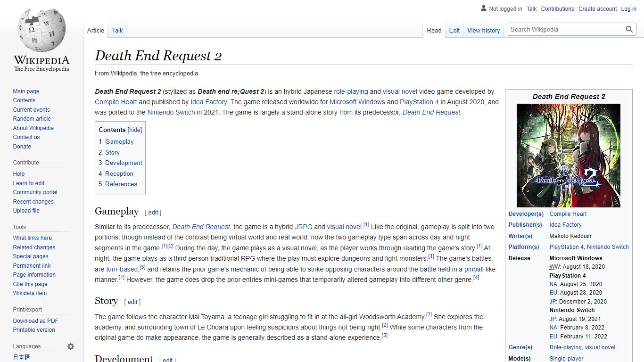The height and width of the screenshot is (362, 644).
Task: Click citation [3] after turn-based
Action: pos(142,267)
